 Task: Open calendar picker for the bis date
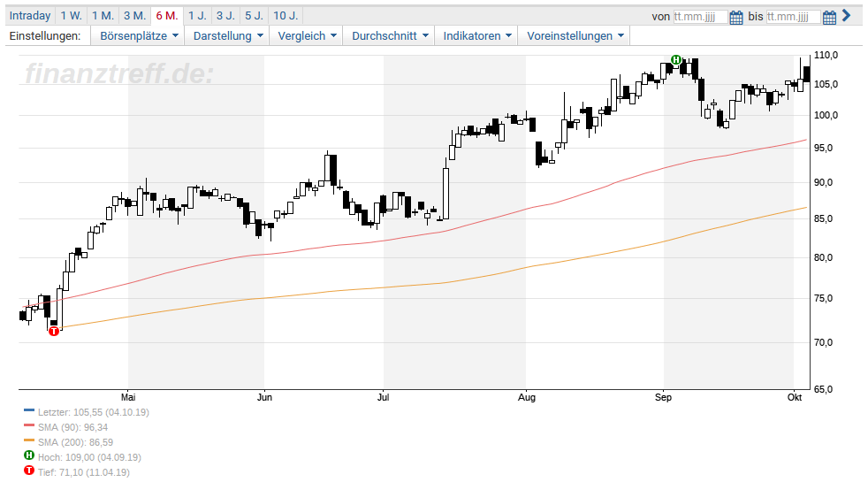tap(829, 17)
